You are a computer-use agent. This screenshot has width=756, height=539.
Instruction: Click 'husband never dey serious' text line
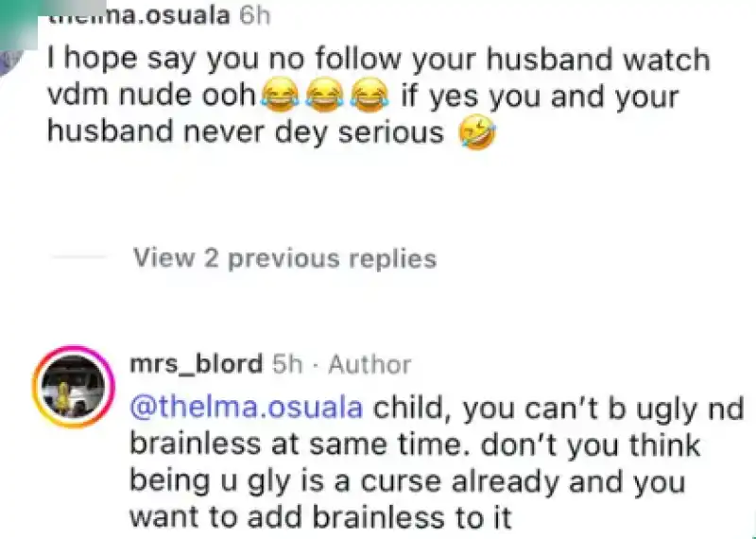pyautogui.click(x=245, y=132)
